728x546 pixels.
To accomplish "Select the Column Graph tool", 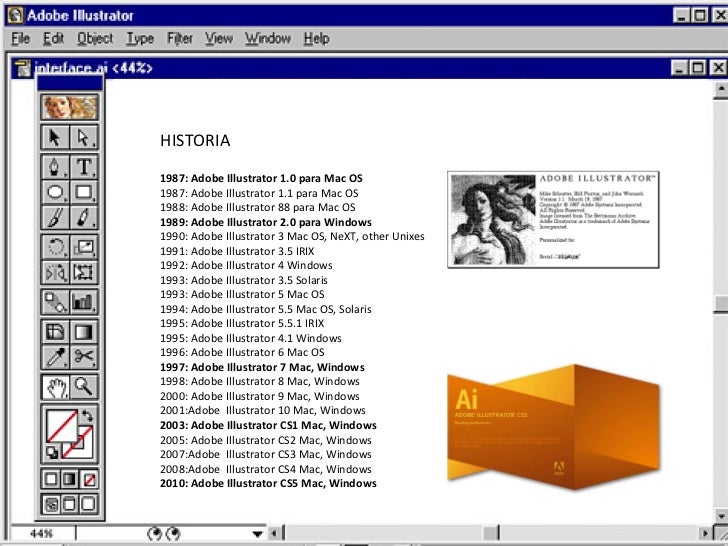I will pyautogui.click(x=84, y=302).
